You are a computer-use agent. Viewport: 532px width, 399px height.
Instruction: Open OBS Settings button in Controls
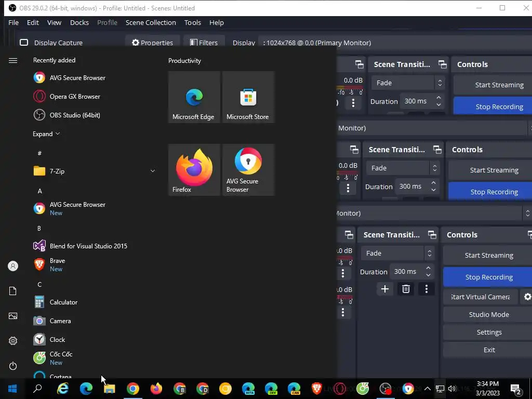click(488, 332)
